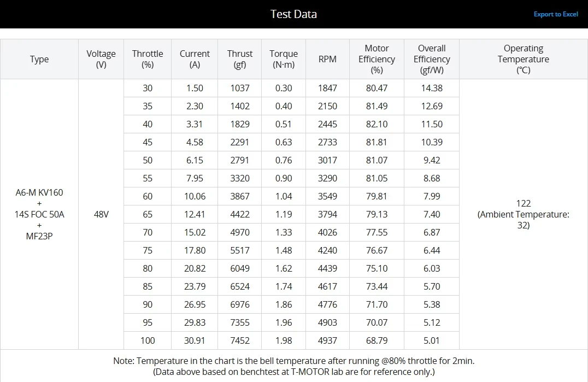
Task: Select the Type column header
Action: click(39, 59)
